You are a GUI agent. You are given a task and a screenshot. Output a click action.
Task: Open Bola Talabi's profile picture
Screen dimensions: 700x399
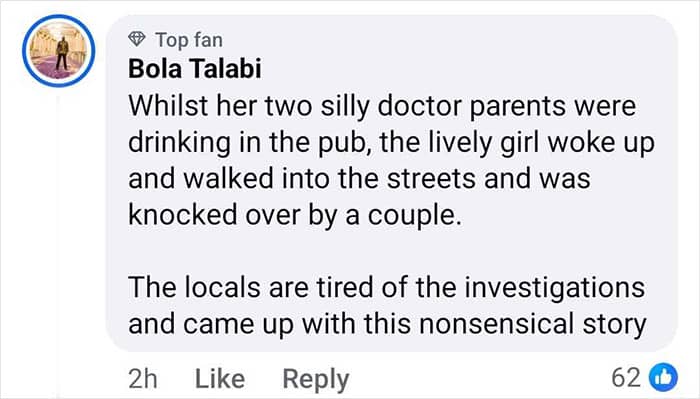tap(58, 50)
